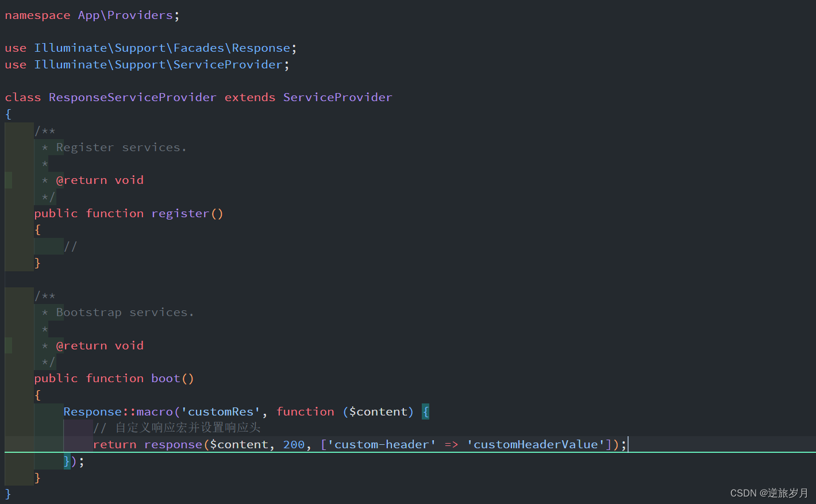Click the 'class' keyword
Screen dimensions: 816x504
point(23,98)
